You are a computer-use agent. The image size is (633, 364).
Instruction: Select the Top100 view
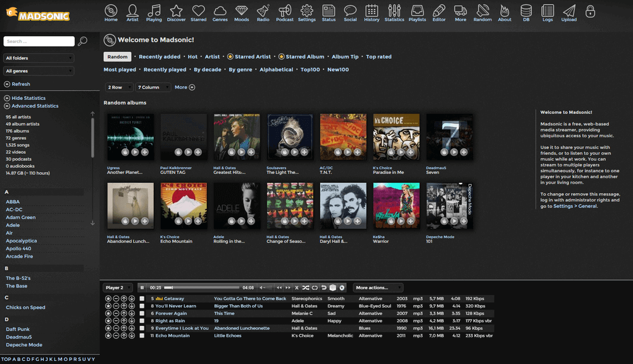[310, 70]
